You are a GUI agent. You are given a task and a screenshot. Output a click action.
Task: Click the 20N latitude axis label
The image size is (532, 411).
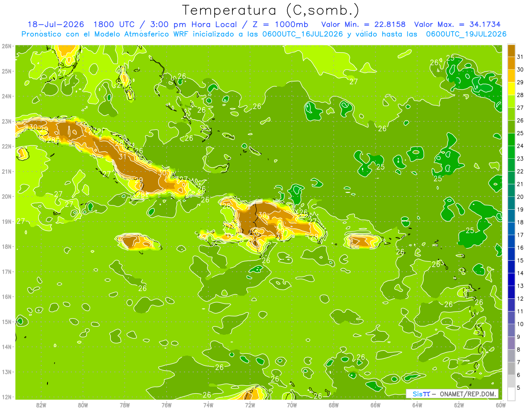(x=7, y=196)
